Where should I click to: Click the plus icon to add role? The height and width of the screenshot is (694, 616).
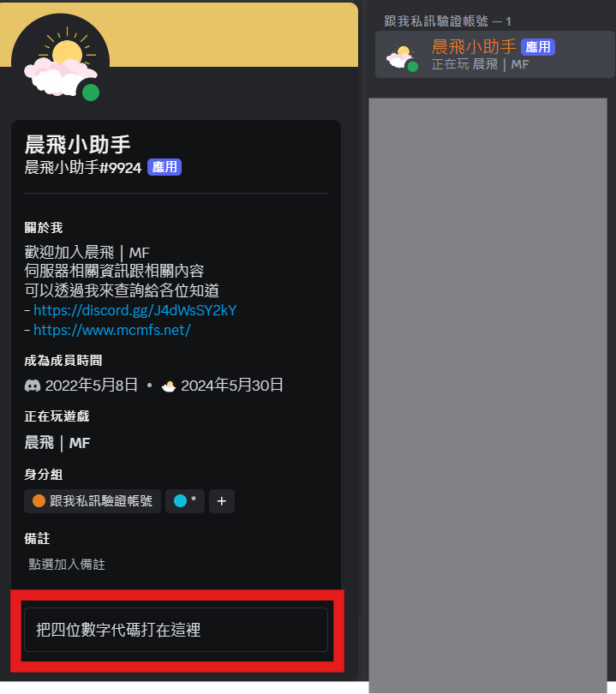tap(222, 501)
